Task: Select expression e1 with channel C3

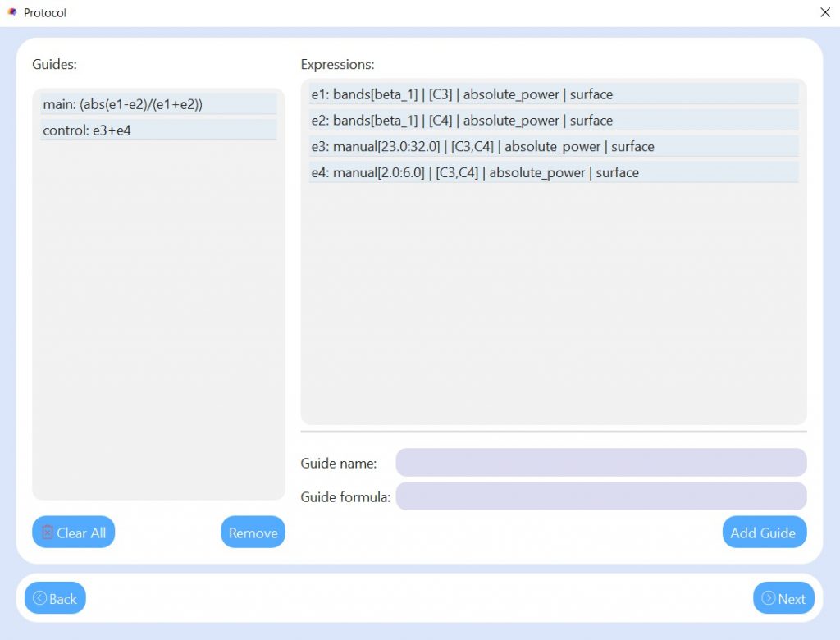Action: tap(554, 94)
